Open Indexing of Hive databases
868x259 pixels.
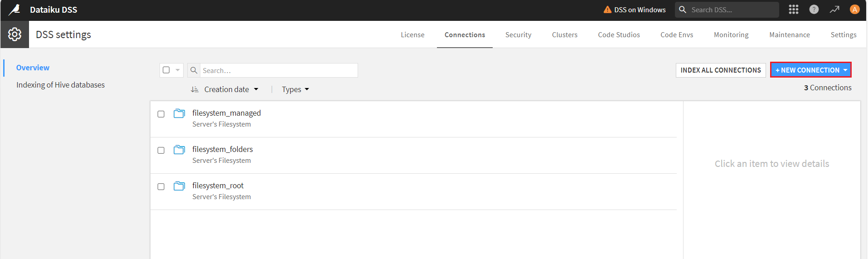[60, 85]
